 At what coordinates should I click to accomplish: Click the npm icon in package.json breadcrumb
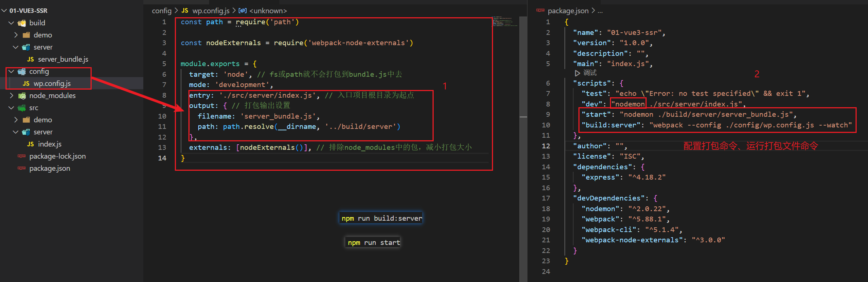click(x=540, y=10)
